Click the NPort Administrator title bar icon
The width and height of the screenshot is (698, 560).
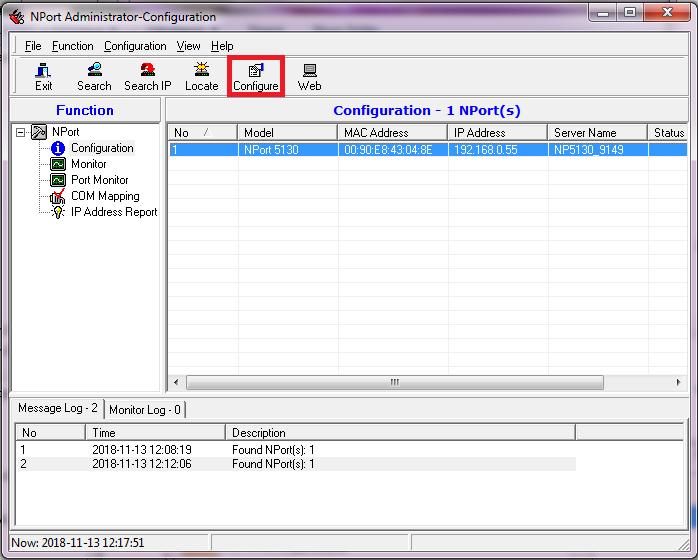[17, 17]
